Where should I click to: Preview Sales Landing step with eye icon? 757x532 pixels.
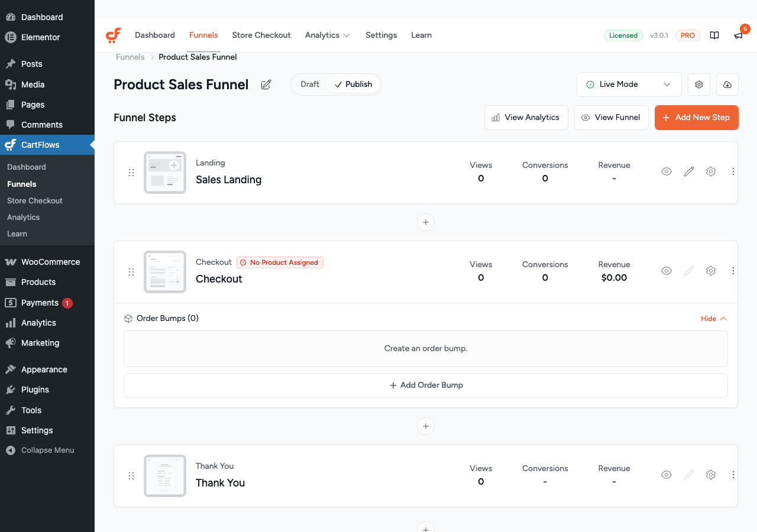(667, 171)
